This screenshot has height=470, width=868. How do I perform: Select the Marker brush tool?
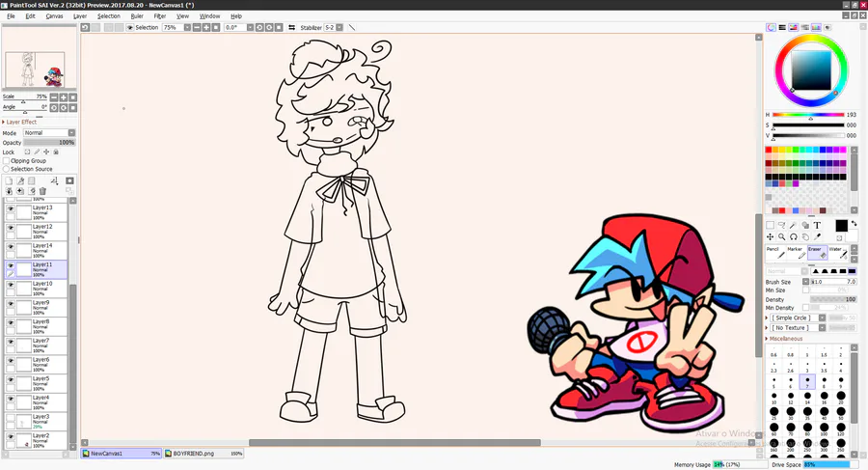pyautogui.click(x=796, y=252)
